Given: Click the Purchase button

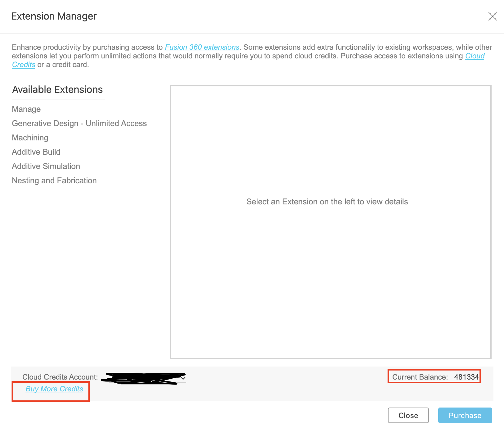Looking at the screenshot, I should 465,415.
